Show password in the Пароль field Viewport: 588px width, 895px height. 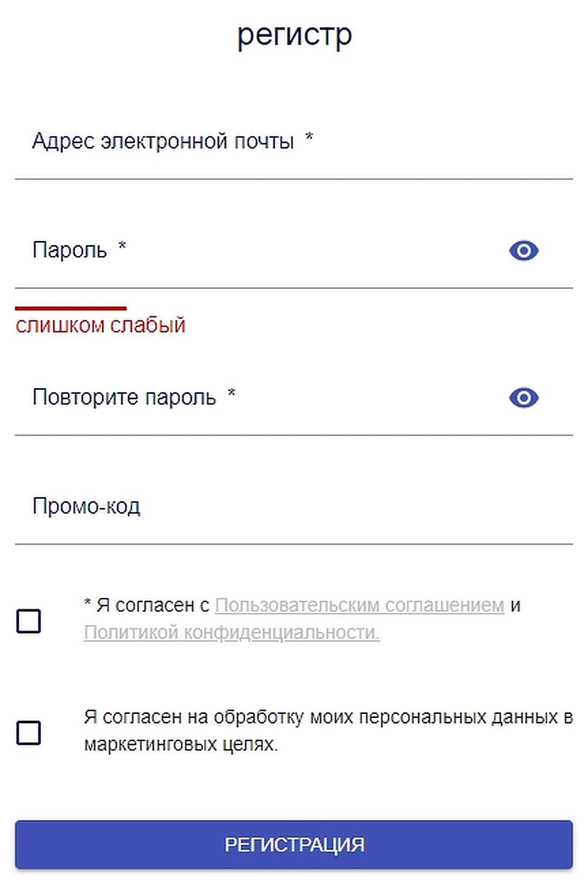(x=523, y=251)
